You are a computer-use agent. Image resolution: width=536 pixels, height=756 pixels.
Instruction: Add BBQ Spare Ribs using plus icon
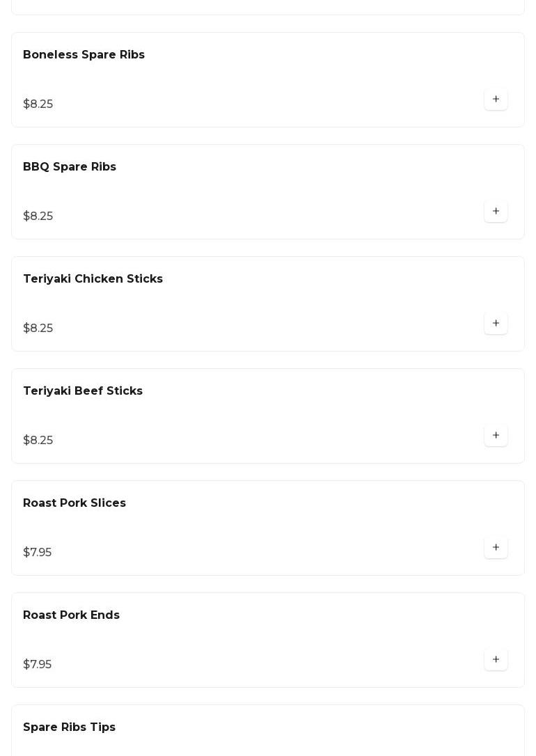point(496,212)
